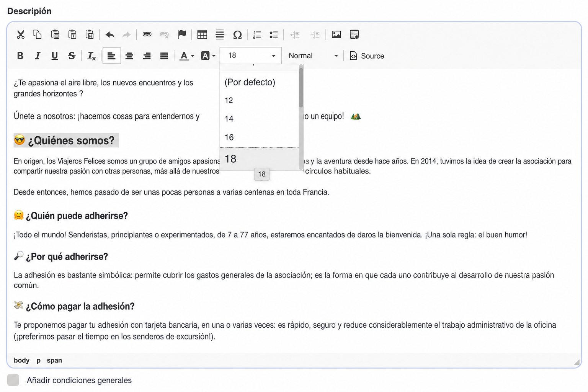Click the paragraph starting 'En origen, los Viajeros'
Viewport: 588px width, 392px height.
(292, 166)
